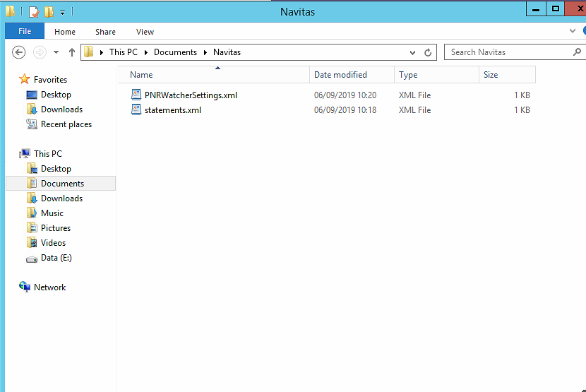The height and width of the screenshot is (392, 586).
Task: Open the File ribbon tab
Action: pyautogui.click(x=25, y=31)
